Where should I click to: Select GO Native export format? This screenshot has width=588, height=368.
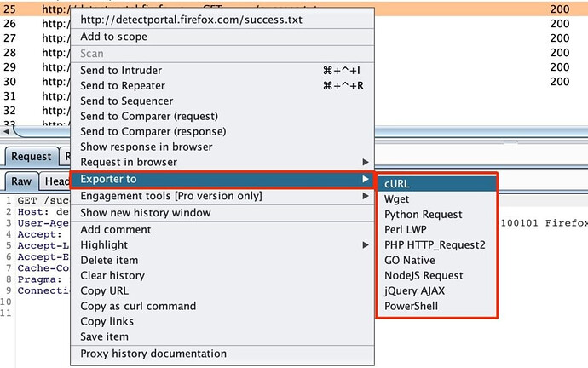tap(410, 261)
